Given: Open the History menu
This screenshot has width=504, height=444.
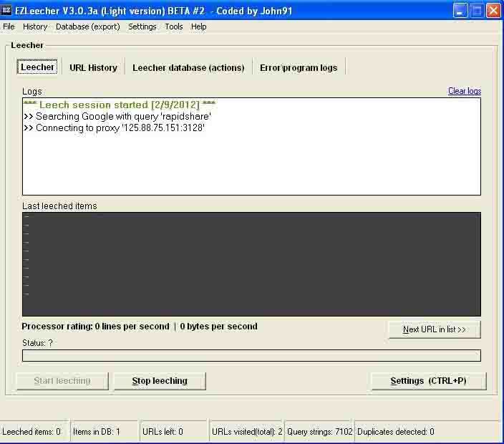Looking at the screenshot, I should (35, 26).
